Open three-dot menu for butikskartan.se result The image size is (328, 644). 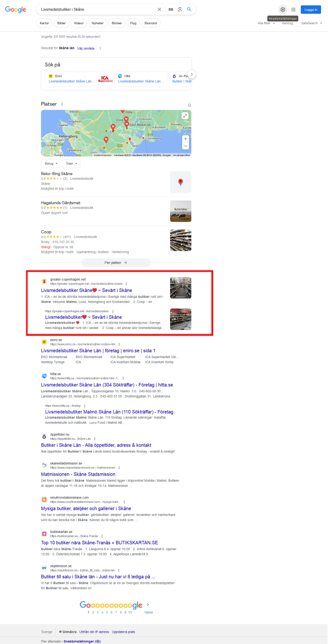pos(102,536)
